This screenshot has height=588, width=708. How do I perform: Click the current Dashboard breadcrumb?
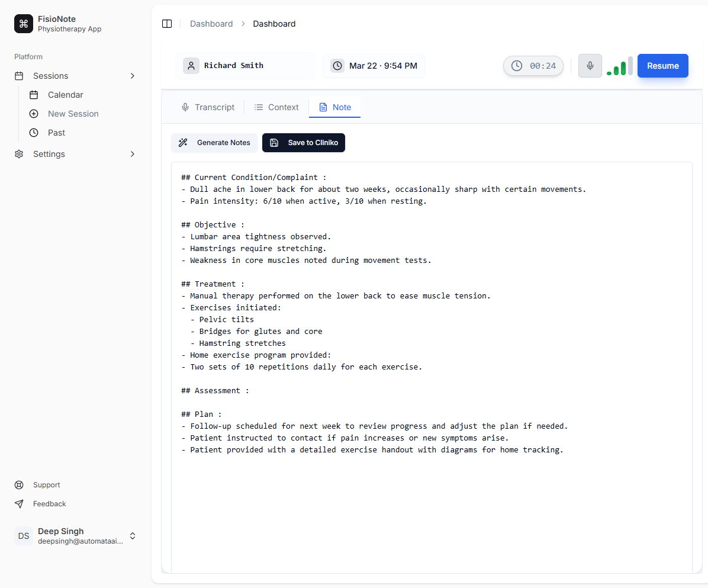274,24
